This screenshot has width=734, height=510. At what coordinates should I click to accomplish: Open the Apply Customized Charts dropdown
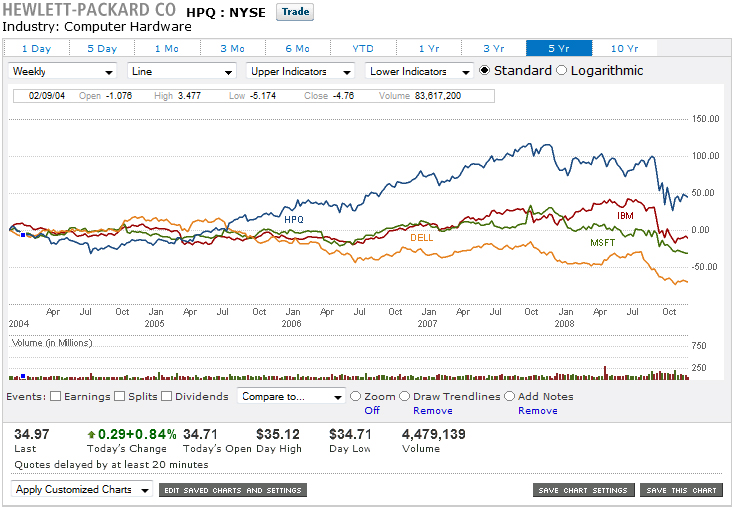[x=82, y=489]
